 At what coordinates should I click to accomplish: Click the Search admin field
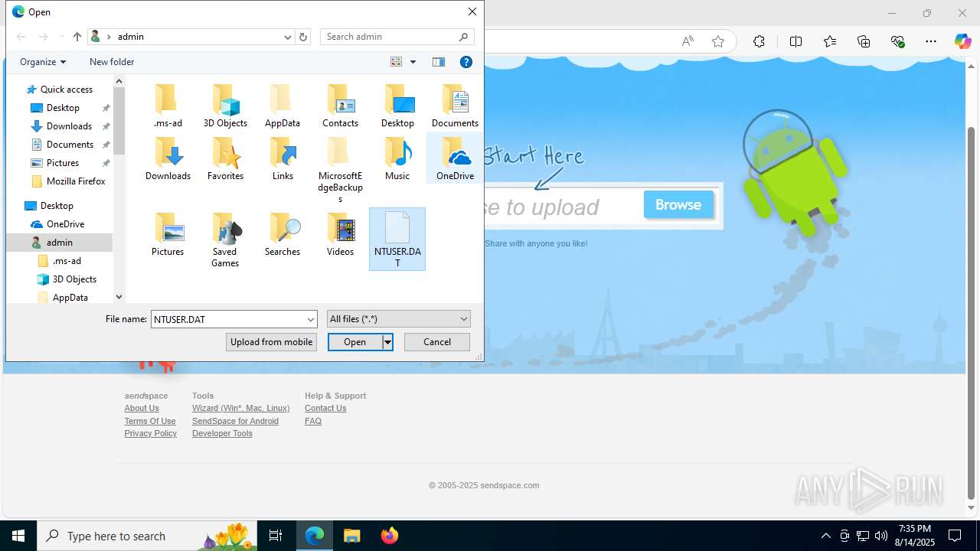397,37
